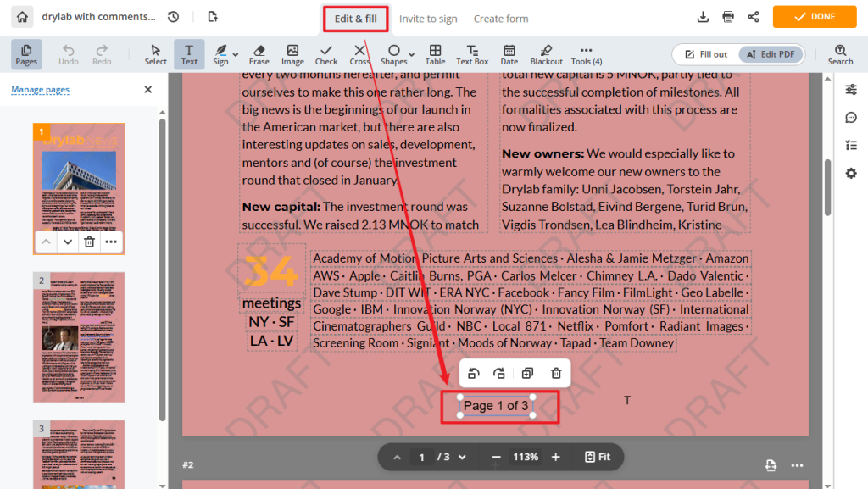
Task: Select the Blackout tool
Action: (x=546, y=54)
